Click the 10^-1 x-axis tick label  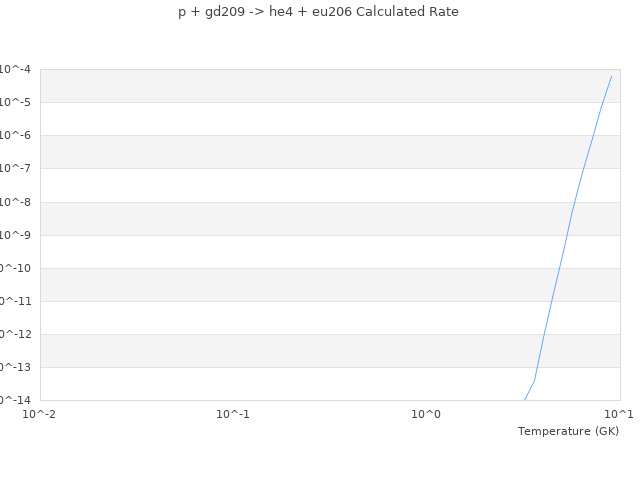[233, 413]
